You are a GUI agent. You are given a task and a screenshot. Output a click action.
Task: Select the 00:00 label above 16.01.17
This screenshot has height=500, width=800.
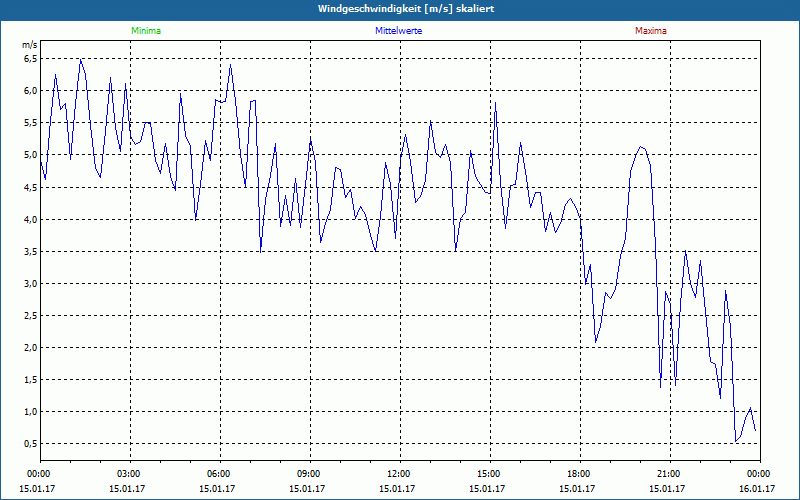coord(760,474)
